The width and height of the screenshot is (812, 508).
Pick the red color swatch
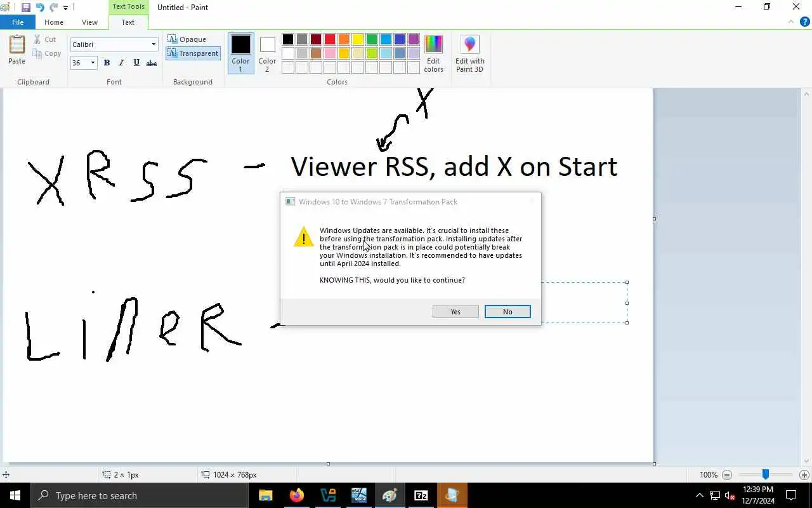330,39
